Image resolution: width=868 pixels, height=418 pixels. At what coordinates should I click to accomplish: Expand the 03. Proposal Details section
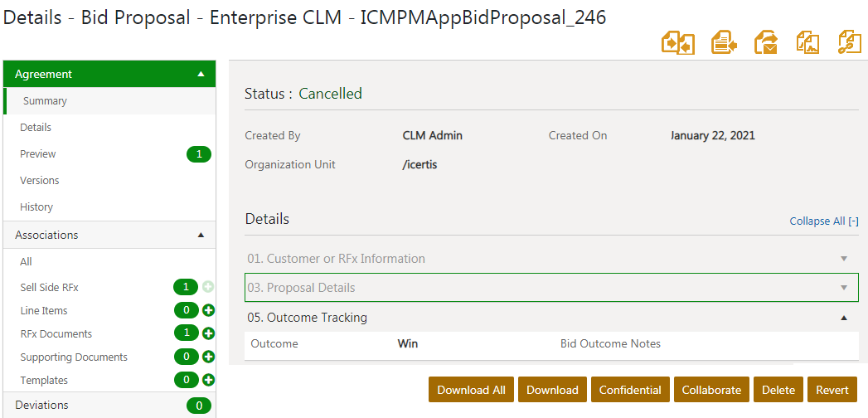[844, 288]
